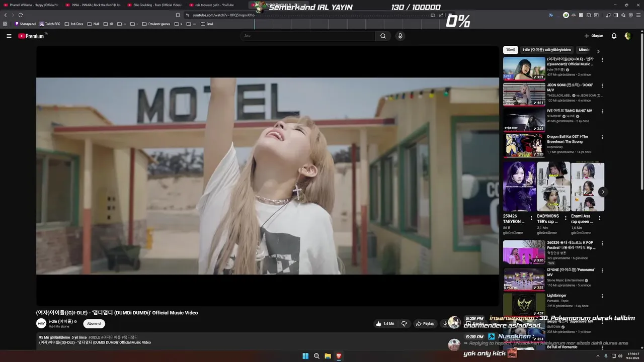
Task: Open the browser AI sparkle icon
Action: (x=623, y=15)
